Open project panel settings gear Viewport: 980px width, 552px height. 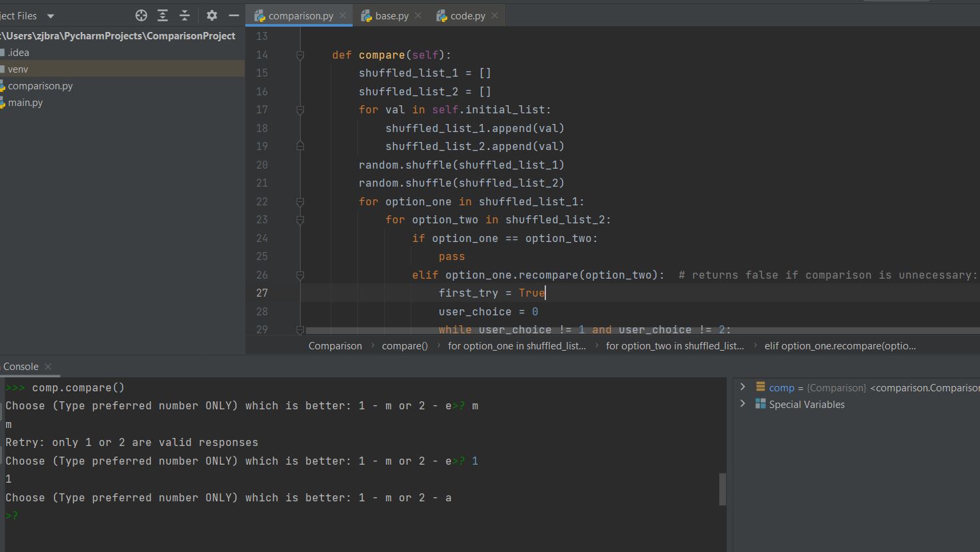click(x=212, y=15)
